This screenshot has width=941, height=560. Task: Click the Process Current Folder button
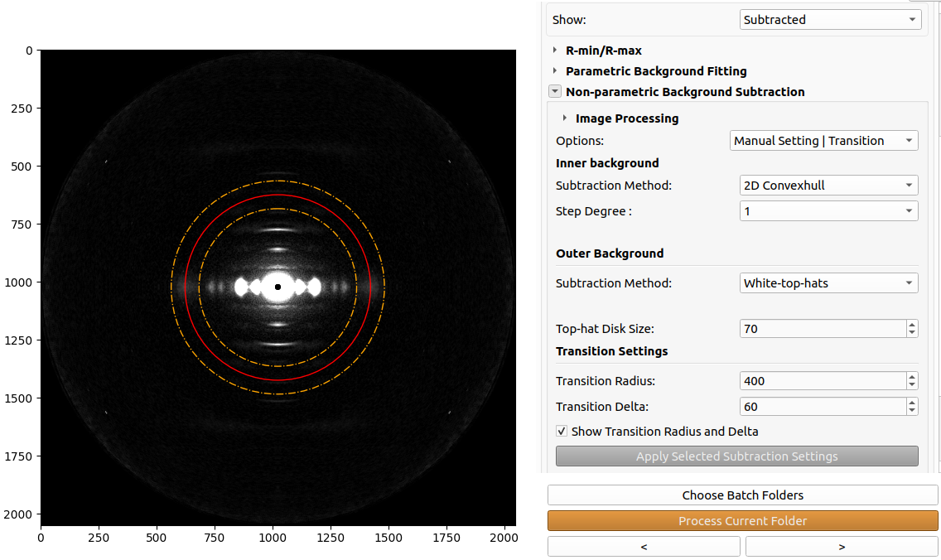(x=742, y=521)
